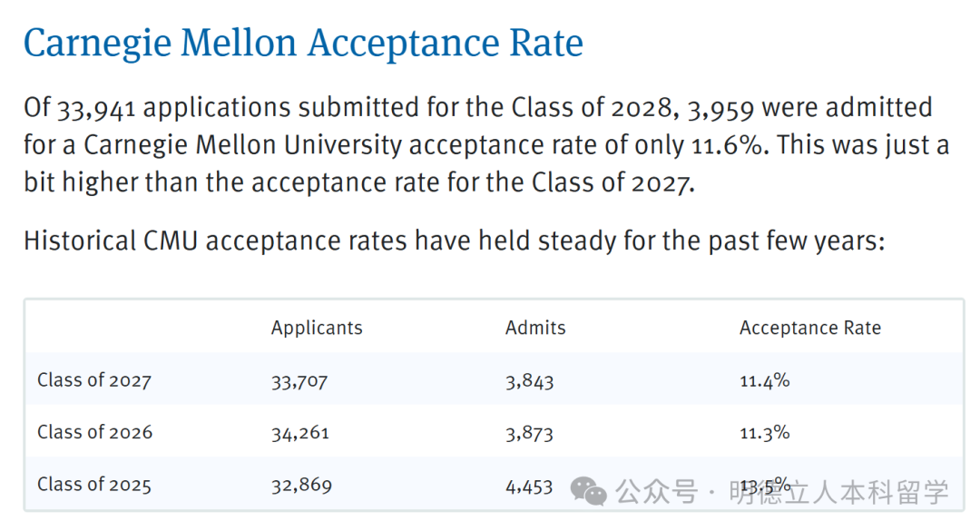Click the 32,869 applicants cell
The image size is (980, 531).
coord(301,486)
